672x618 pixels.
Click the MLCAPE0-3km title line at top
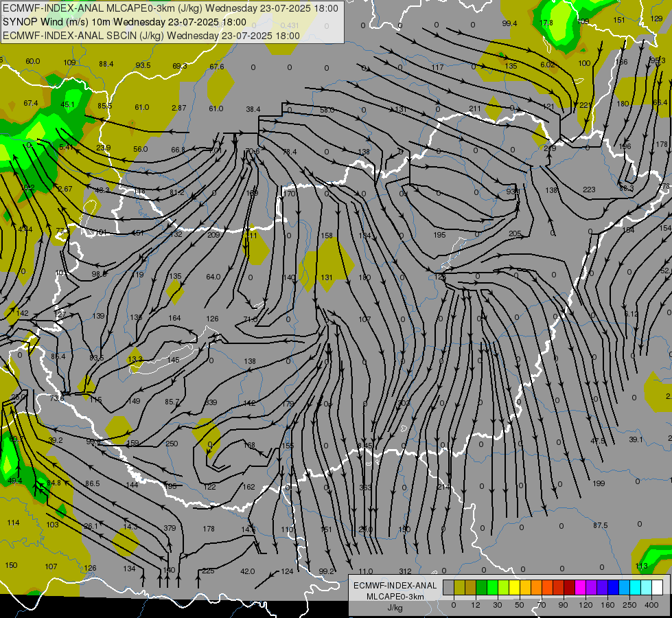coord(170,8)
